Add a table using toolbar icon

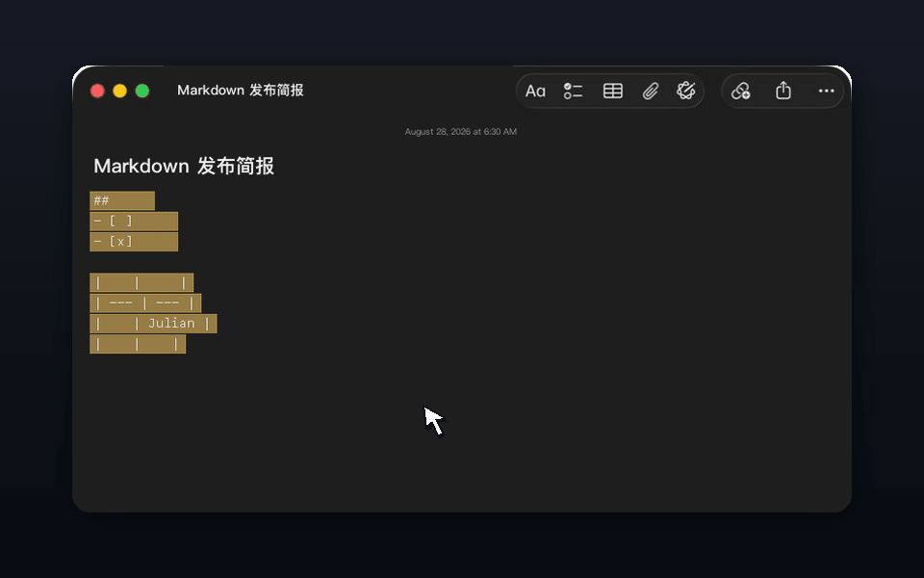613,91
